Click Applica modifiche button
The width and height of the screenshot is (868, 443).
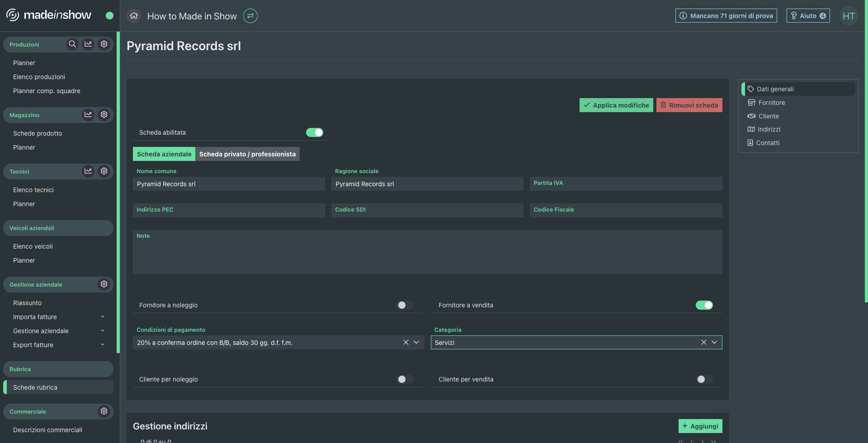(616, 105)
